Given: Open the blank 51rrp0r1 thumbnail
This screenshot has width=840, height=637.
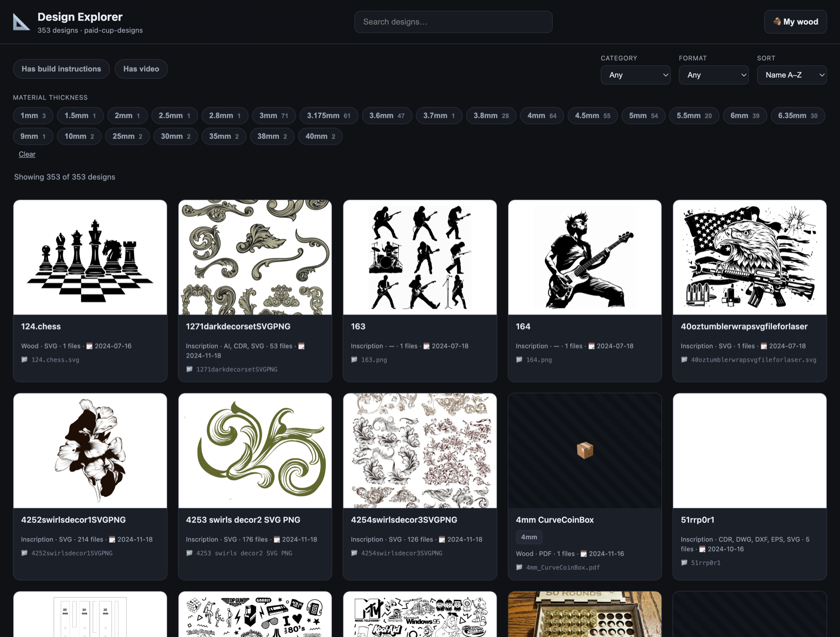Looking at the screenshot, I should [x=749, y=450].
